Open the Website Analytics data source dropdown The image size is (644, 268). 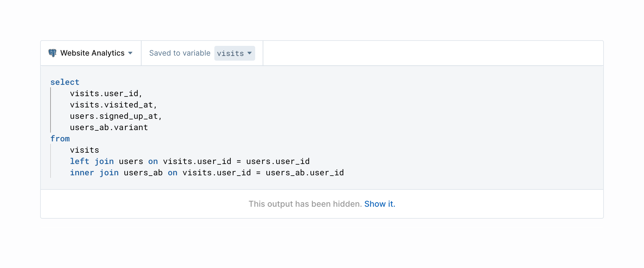[92, 53]
